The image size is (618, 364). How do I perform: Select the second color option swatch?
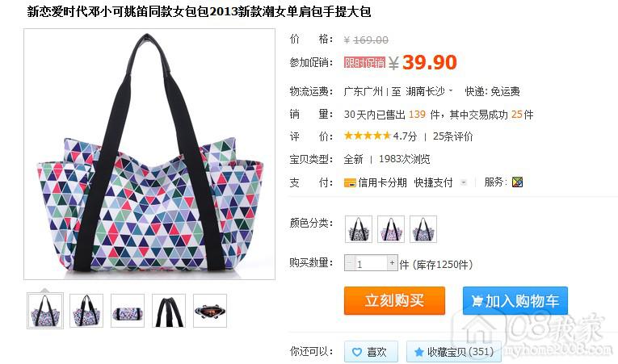[390, 229]
